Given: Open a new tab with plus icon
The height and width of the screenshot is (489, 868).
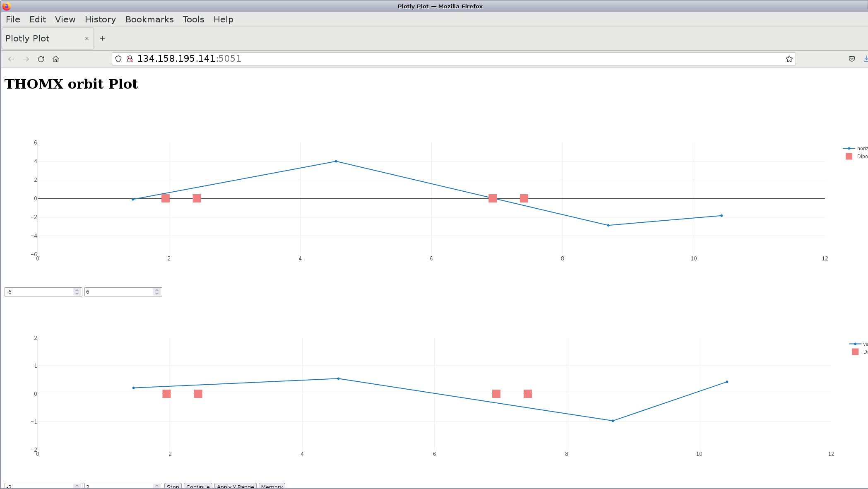Looking at the screenshot, I should coord(102,39).
